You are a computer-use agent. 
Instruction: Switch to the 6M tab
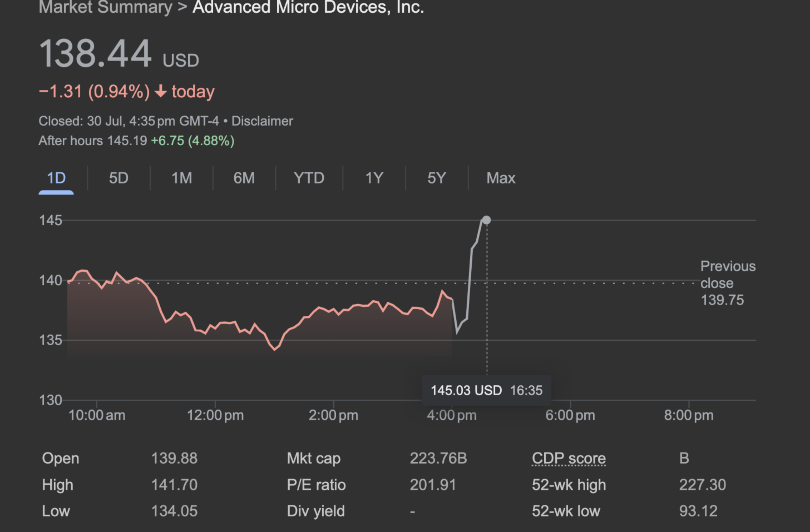[x=244, y=178]
